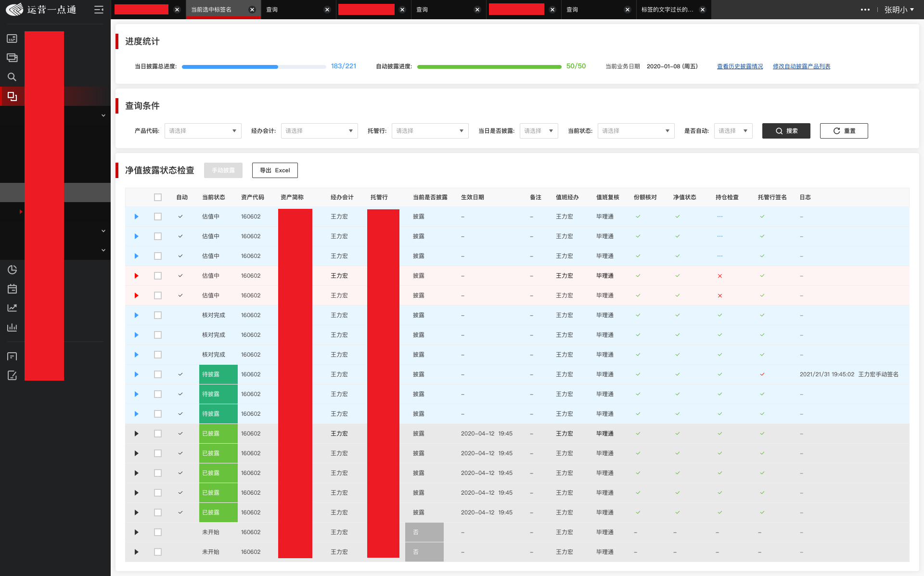The height and width of the screenshot is (576, 924).
Task: Open the 当前状态 dropdown
Action: [636, 131]
